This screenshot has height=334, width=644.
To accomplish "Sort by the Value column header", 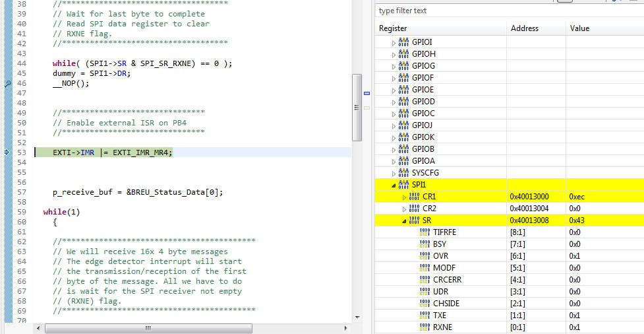I will tap(604, 28).
